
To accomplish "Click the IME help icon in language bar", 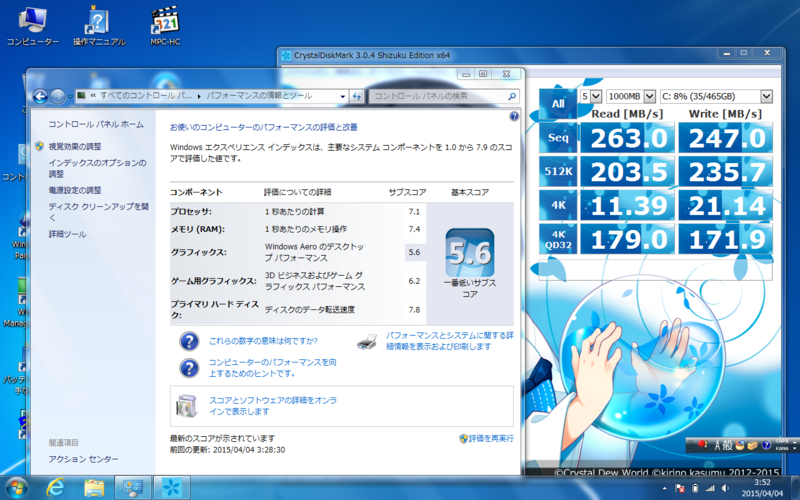I will click(x=766, y=445).
